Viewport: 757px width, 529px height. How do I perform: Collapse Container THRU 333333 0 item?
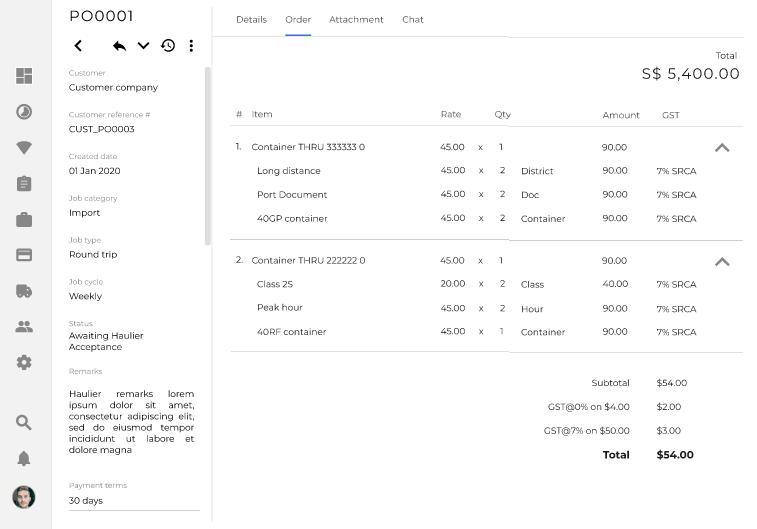click(x=722, y=148)
